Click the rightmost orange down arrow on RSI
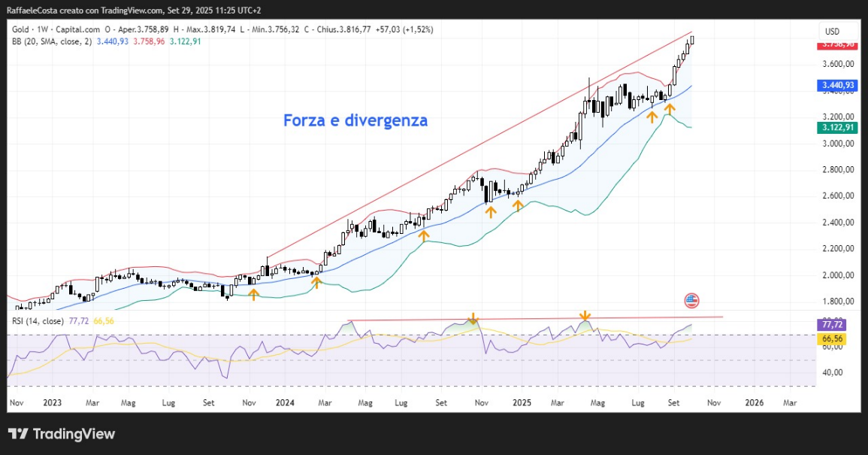The height and width of the screenshot is (455, 868). 585,316
